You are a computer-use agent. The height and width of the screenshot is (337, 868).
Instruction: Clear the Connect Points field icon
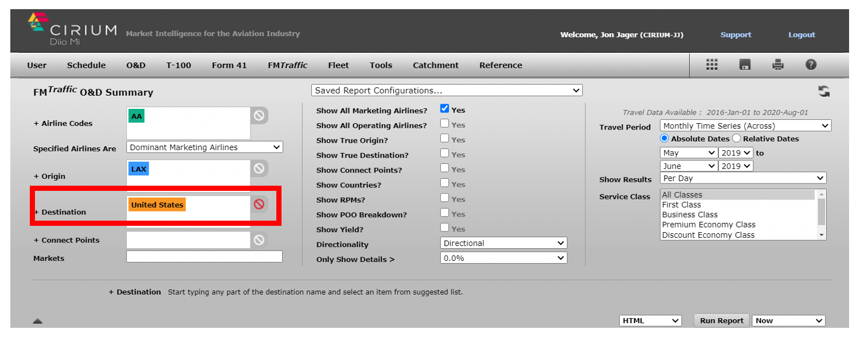point(259,240)
